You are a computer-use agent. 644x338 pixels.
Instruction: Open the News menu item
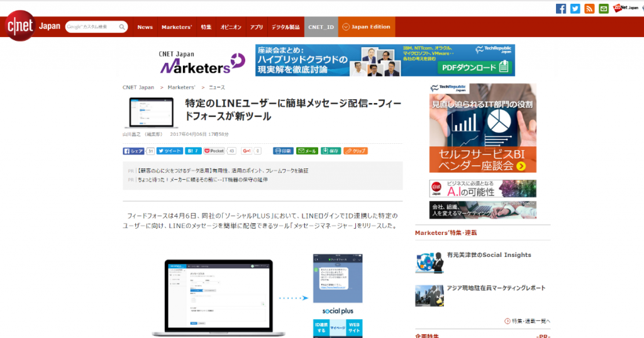click(x=145, y=27)
